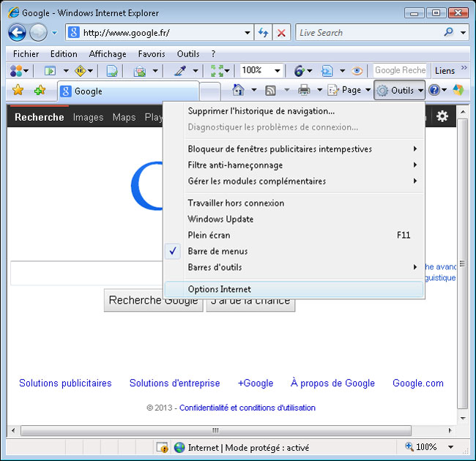The width and height of the screenshot is (476, 461).
Task: Click the green play panel toolbar icon
Action: [x=50, y=71]
